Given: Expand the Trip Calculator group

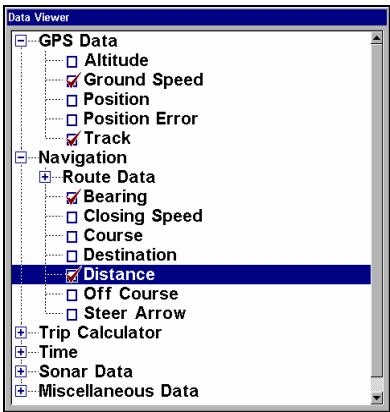Looking at the screenshot, I should coord(21,332).
